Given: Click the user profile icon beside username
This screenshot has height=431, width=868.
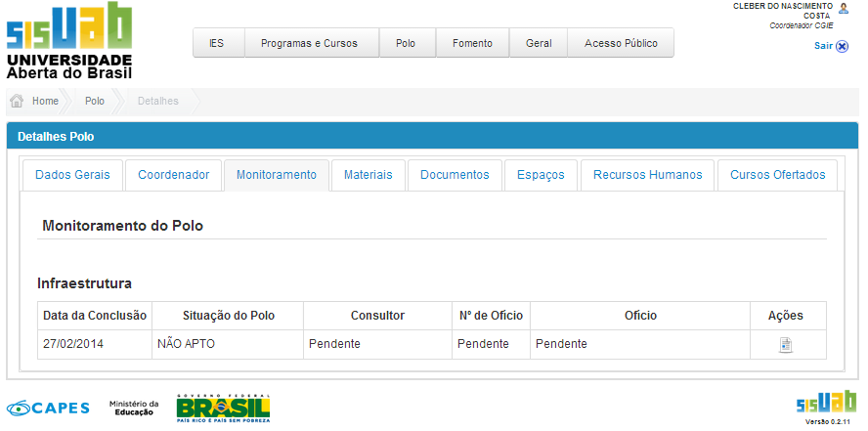Looking at the screenshot, I should coord(844,8).
